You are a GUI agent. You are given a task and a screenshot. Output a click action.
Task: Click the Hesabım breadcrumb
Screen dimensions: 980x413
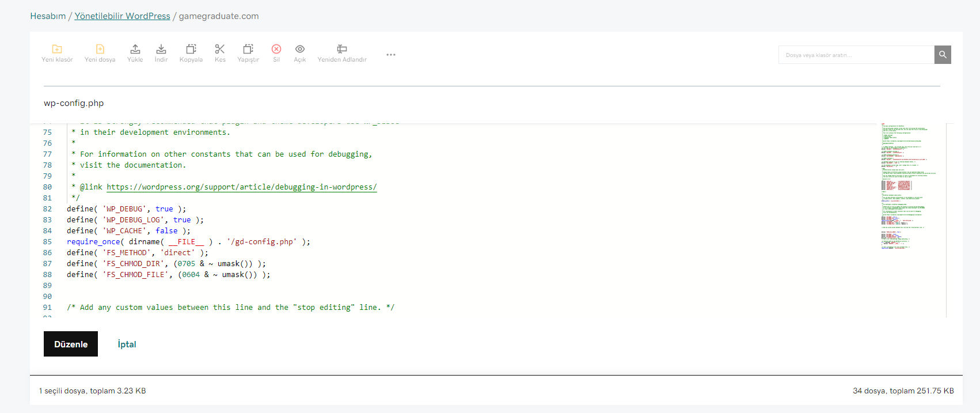point(48,16)
